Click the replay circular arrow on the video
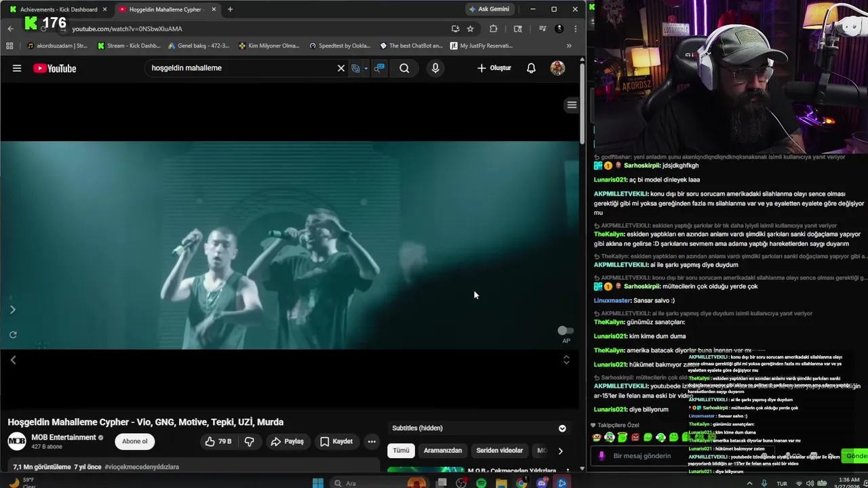868x488 pixels. (x=13, y=335)
